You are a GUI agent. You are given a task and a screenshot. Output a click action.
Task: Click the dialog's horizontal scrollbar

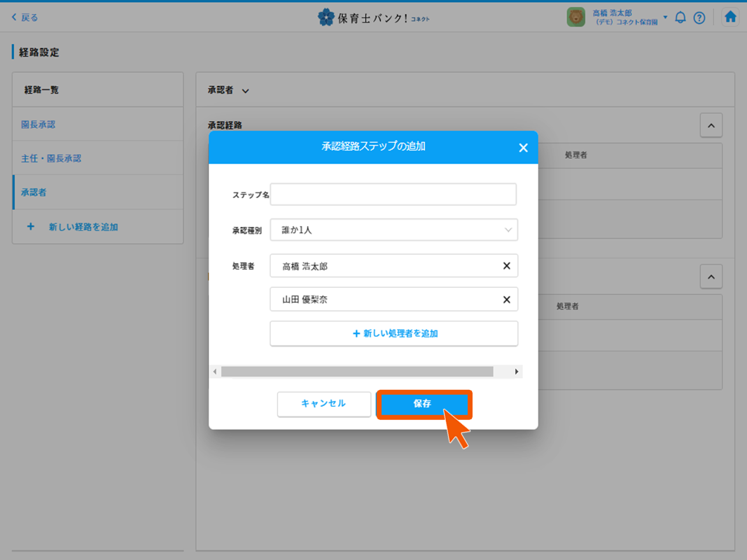[357, 372]
